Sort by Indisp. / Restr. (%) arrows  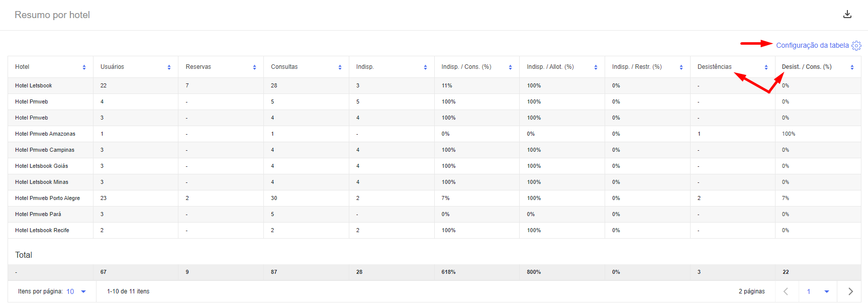(x=681, y=67)
